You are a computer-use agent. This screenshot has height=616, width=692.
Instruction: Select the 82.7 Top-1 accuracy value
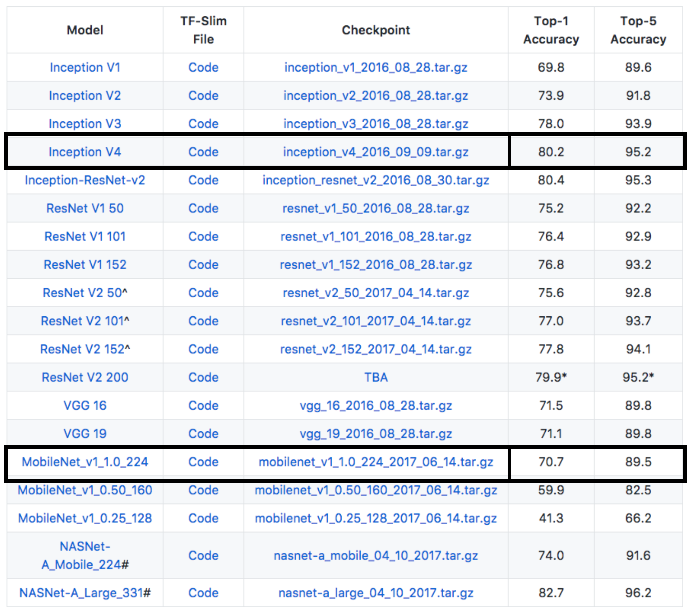pyautogui.click(x=551, y=593)
